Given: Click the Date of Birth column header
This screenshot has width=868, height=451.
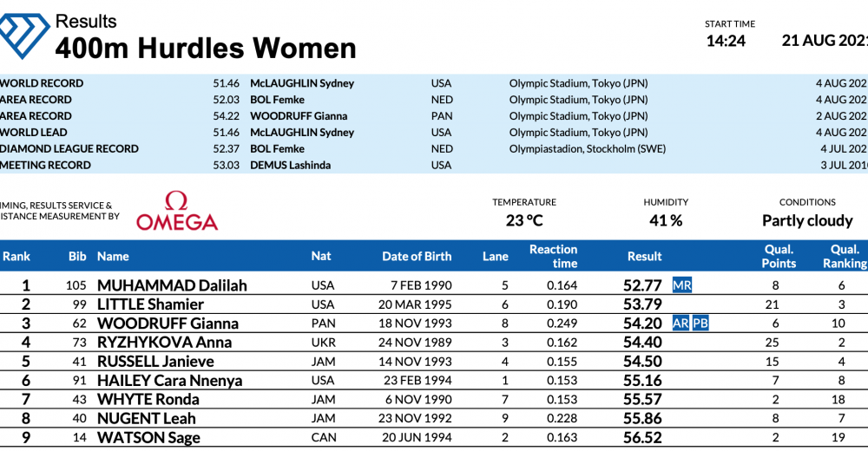Looking at the screenshot, I should [x=417, y=257].
